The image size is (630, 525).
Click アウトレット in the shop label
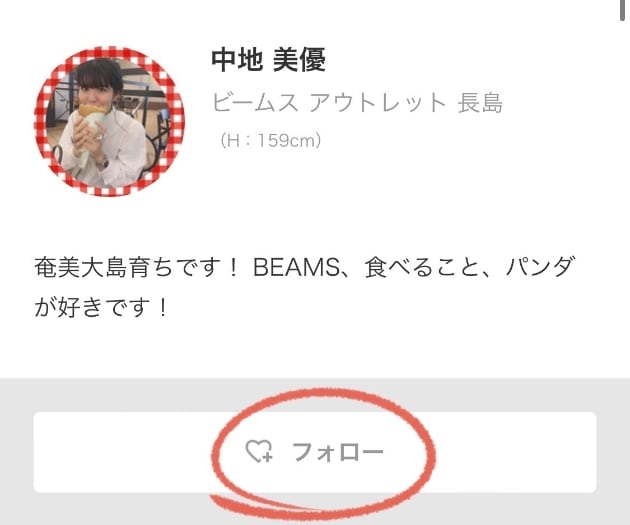click(x=378, y=103)
